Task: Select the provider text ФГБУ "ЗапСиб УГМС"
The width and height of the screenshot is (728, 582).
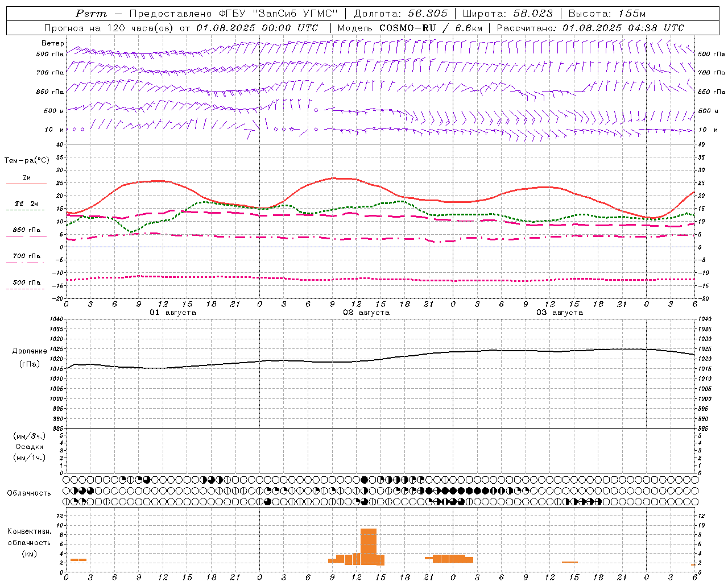Action: pyautogui.click(x=279, y=14)
